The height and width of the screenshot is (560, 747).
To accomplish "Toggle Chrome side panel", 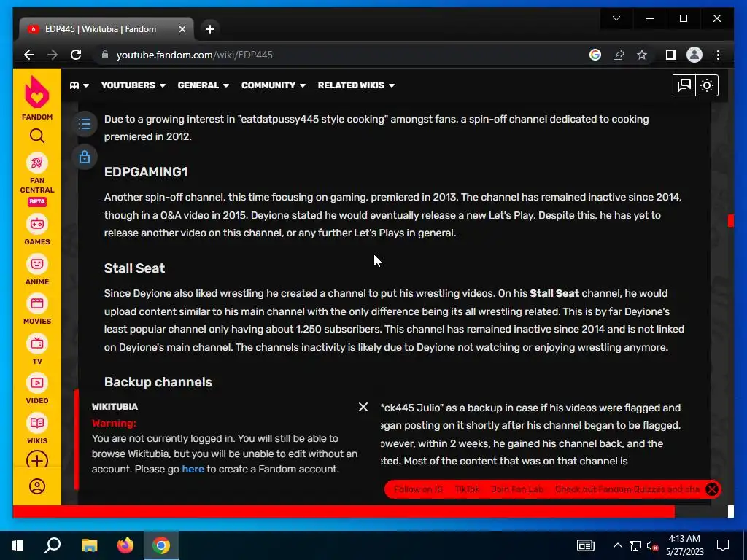I will tap(671, 55).
